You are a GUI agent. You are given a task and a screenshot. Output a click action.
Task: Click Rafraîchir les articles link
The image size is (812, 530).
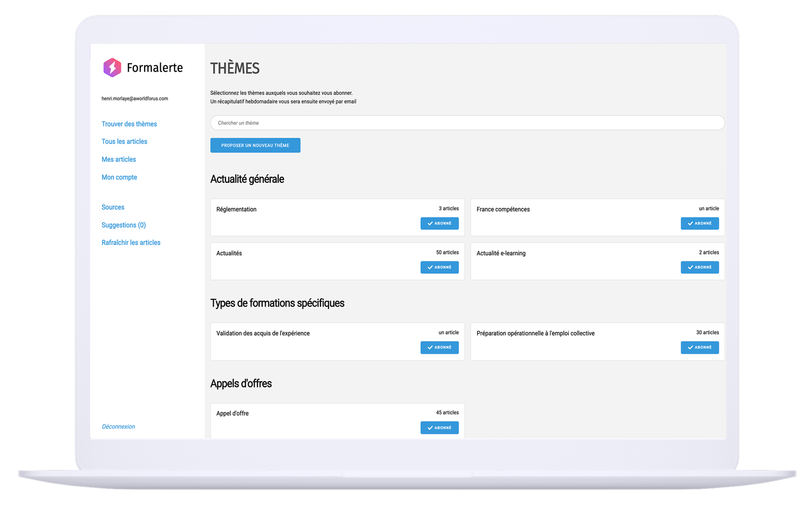click(x=131, y=243)
